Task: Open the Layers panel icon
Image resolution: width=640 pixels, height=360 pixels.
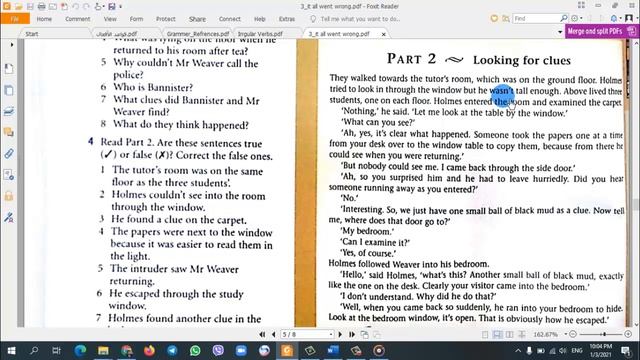Action: (x=9, y=111)
